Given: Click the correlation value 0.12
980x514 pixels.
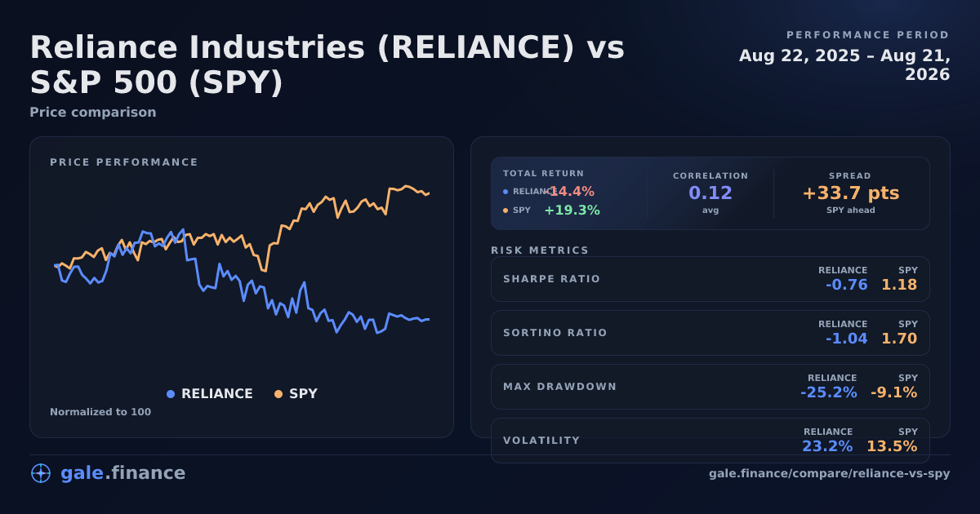Looking at the screenshot, I should pos(710,193).
